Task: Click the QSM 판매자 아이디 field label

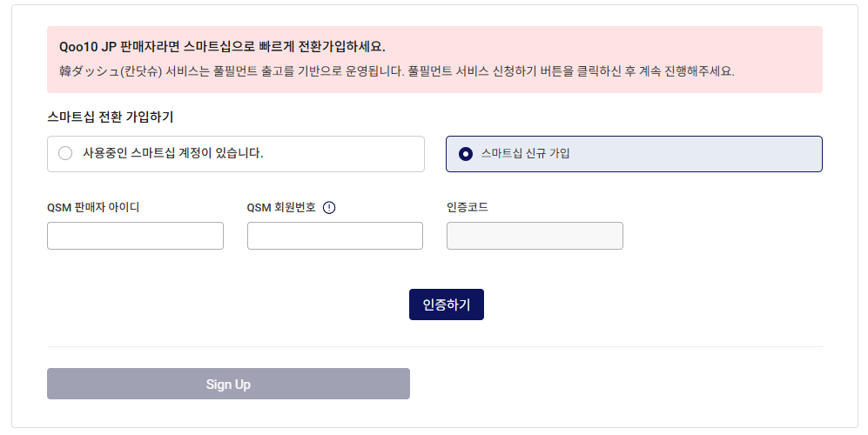Action: [93, 208]
